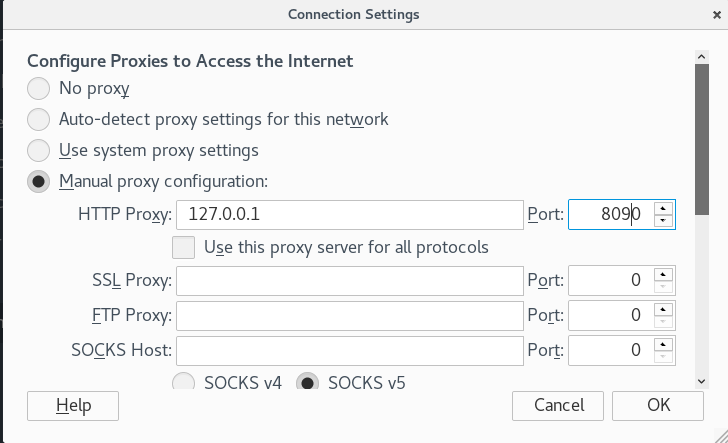Click the scrollbar's down arrow
728x443 pixels.
(x=702, y=381)
